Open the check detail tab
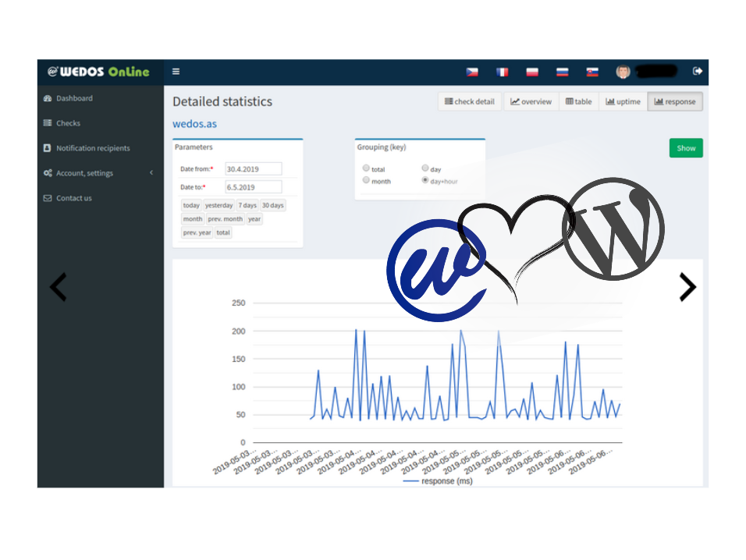This screenshot has width=746, height=560. coord(470,101)
